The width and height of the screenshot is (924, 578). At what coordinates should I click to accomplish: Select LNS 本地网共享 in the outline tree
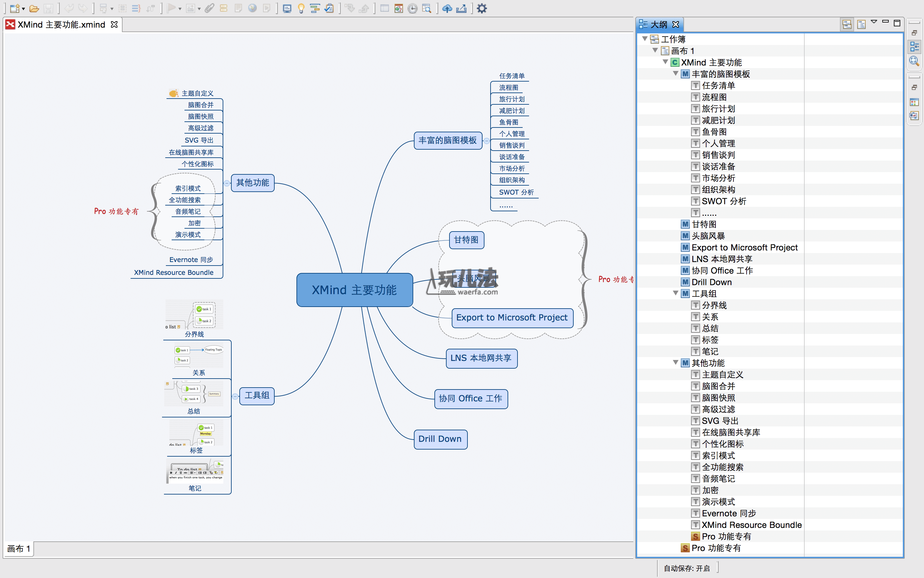[721, 259]
